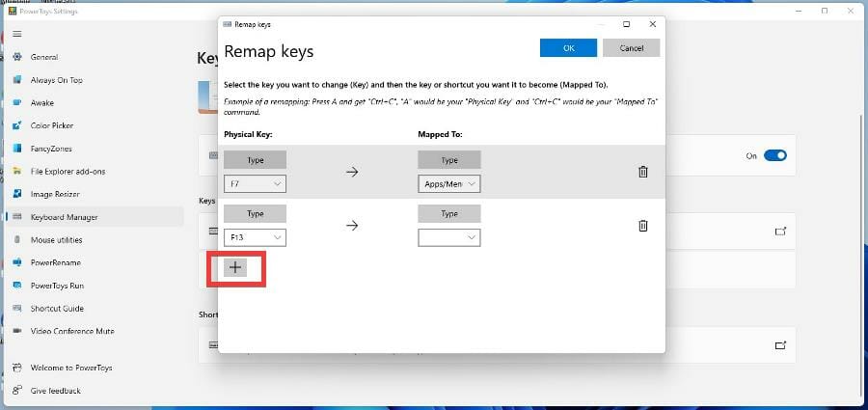Open remap keys external link icon in settings

pyautogui.click(x=780, y=231)
